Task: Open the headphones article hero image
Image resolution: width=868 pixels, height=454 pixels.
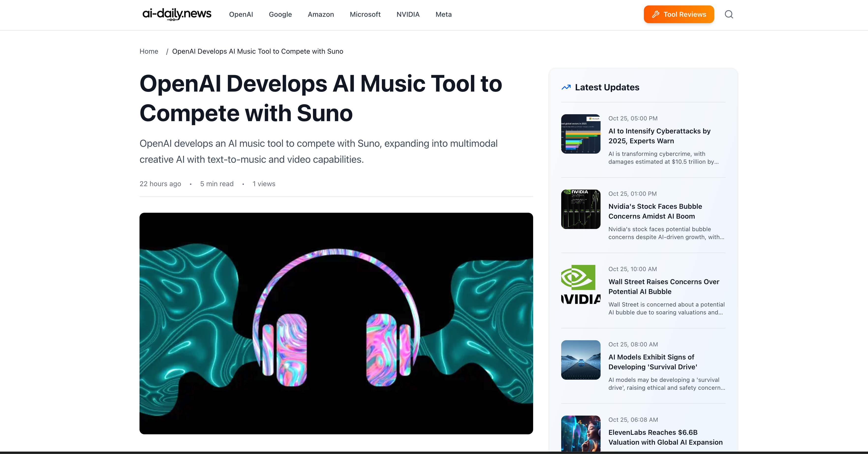Action: coord(336,323)
